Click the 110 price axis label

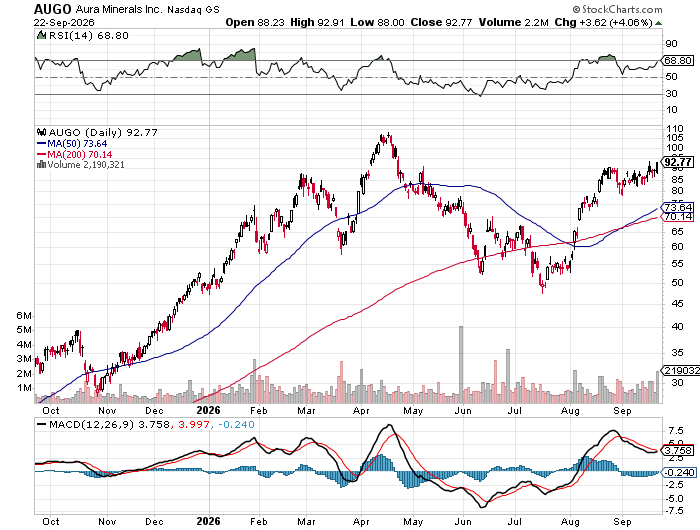pos(675,129)
